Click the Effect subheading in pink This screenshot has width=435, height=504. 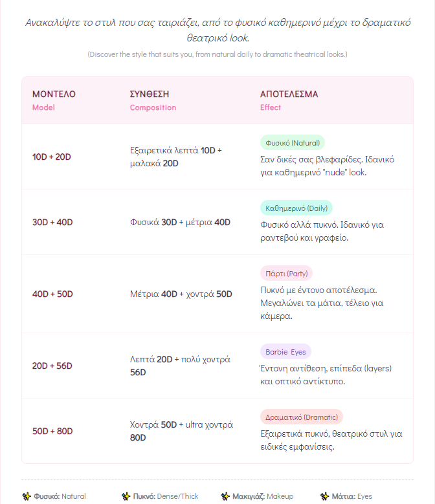271,107
